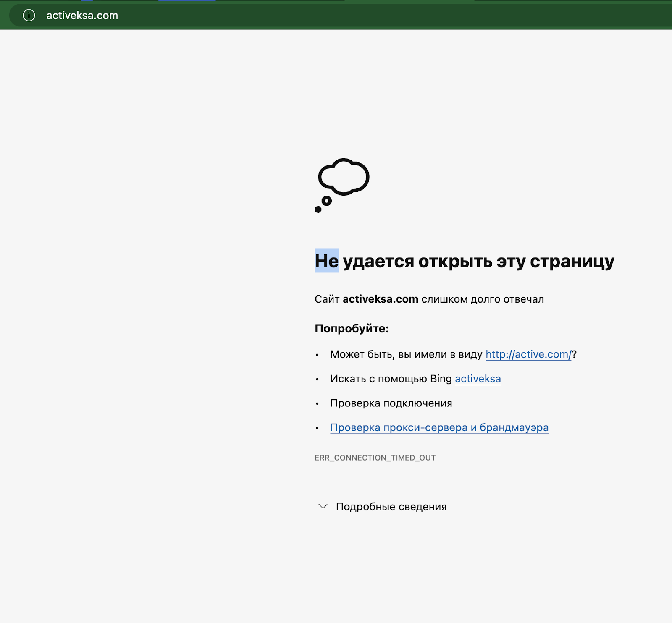Click the activeksa.com address bar text
This screenshot has height=623, width=672.
82,16
